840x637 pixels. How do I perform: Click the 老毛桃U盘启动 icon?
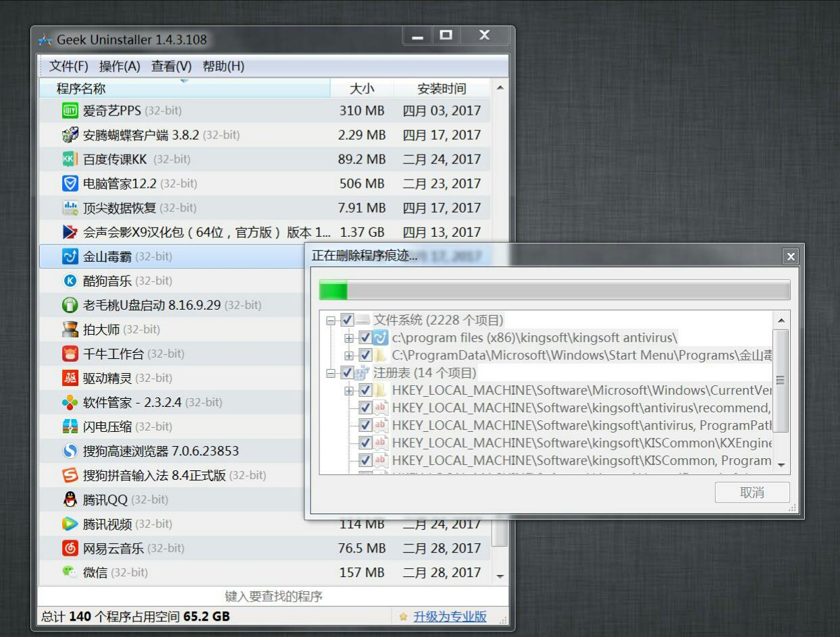click(70, 305)
